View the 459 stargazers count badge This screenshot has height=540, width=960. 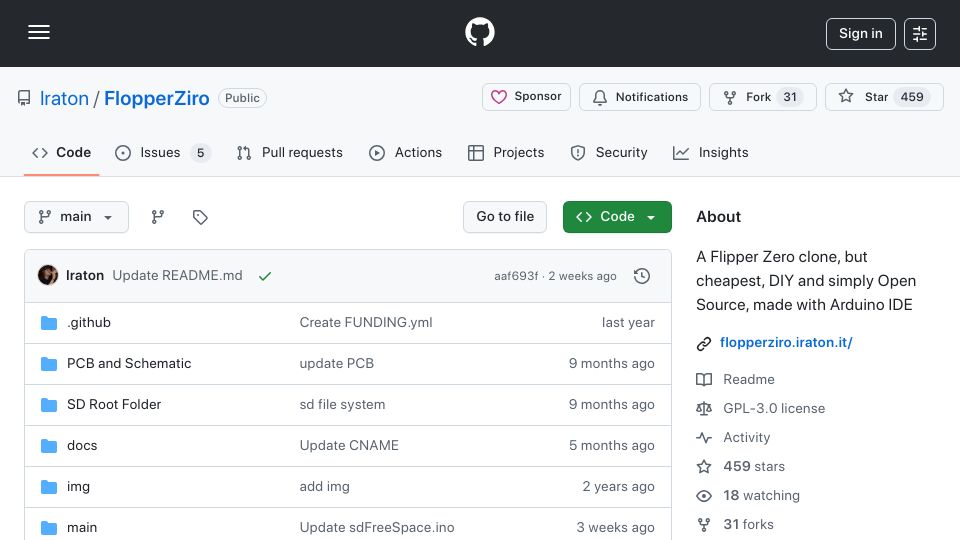pyautogui.click(x=912, y=97)
